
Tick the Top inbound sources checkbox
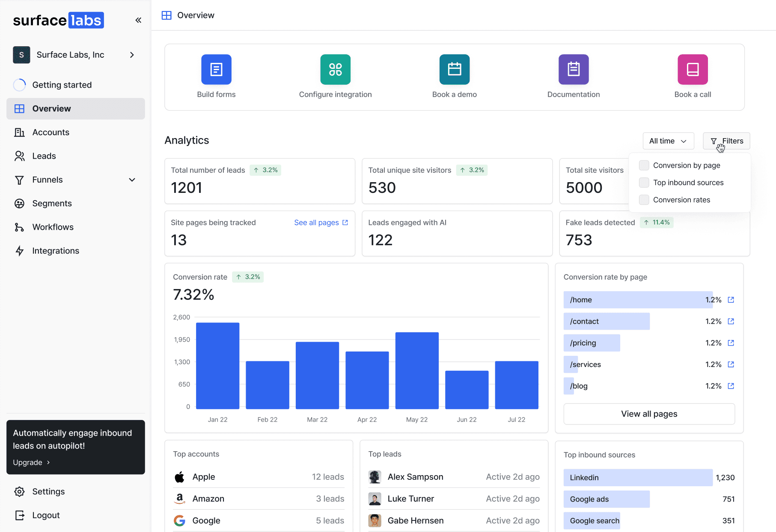tap(644, 183)
